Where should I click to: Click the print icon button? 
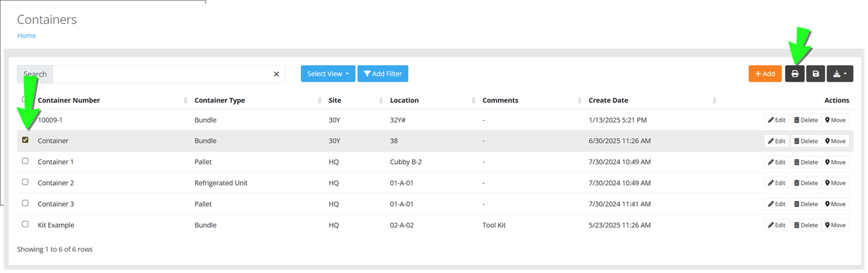pos(794,74)
